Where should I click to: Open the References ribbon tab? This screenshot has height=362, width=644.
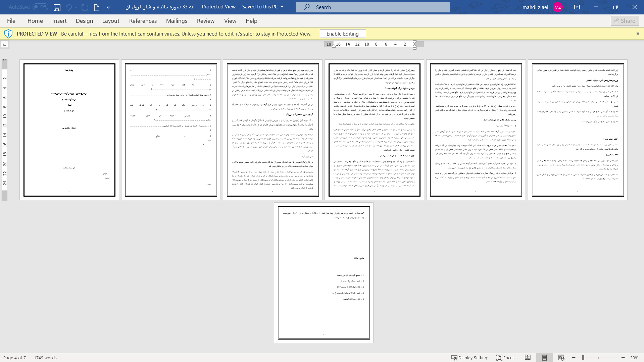143,21
